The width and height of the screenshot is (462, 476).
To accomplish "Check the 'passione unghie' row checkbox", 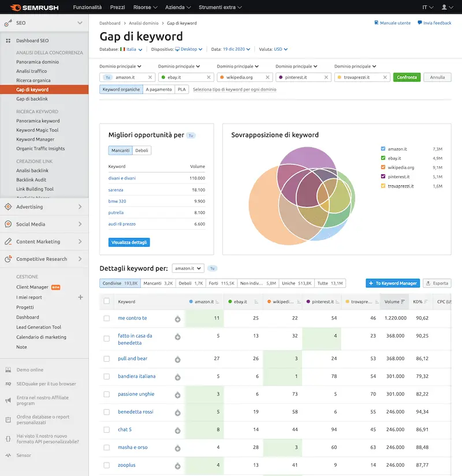I will 107,394.
